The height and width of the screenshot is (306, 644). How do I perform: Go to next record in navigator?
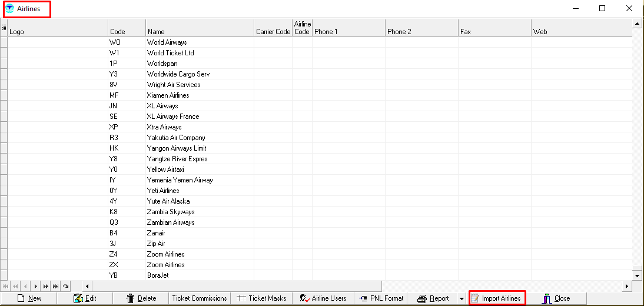coord(36,287)
